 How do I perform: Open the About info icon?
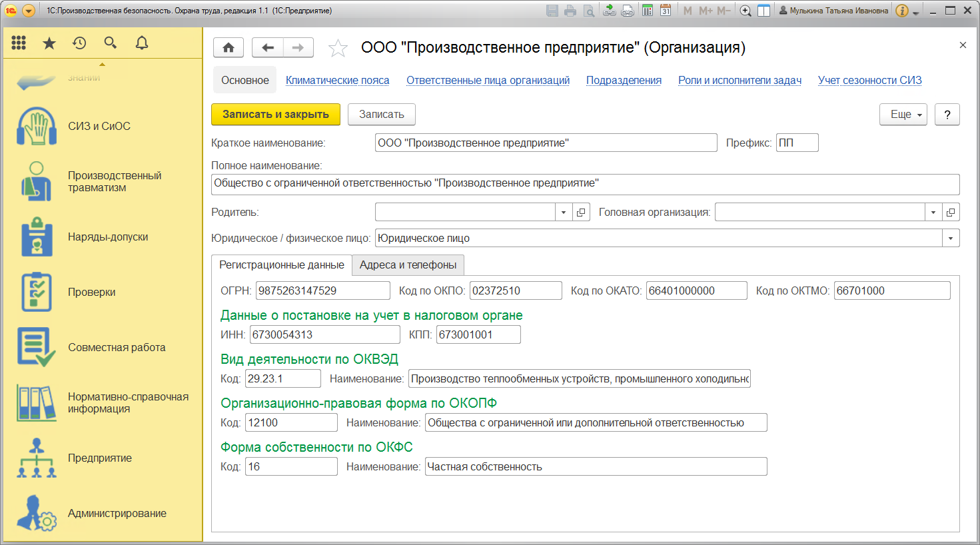pos(902,11)
